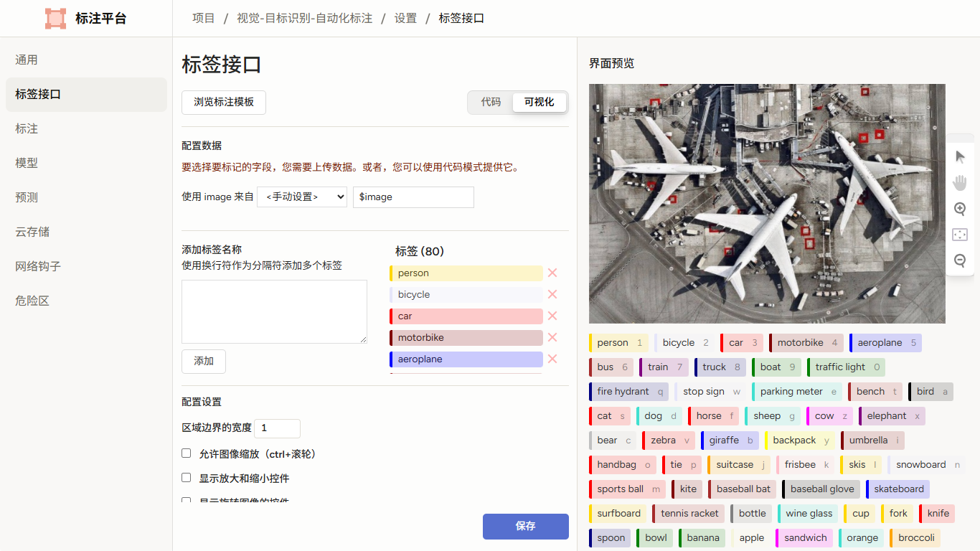Image resolution: width=980 pixels, height=551 pixels.
Task: Delete the aeroplane label using its X
Action: click(552, 359)
